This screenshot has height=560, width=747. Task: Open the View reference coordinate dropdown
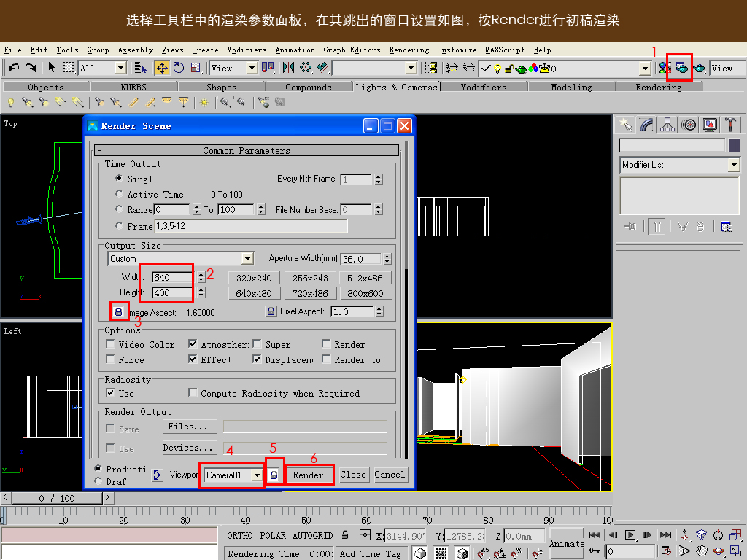point(252,68)
